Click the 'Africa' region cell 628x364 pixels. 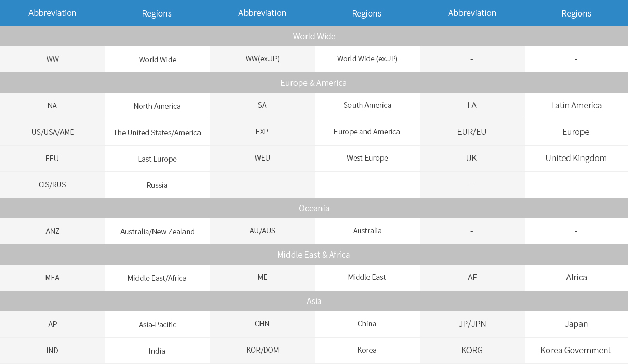tap(576, 277)
